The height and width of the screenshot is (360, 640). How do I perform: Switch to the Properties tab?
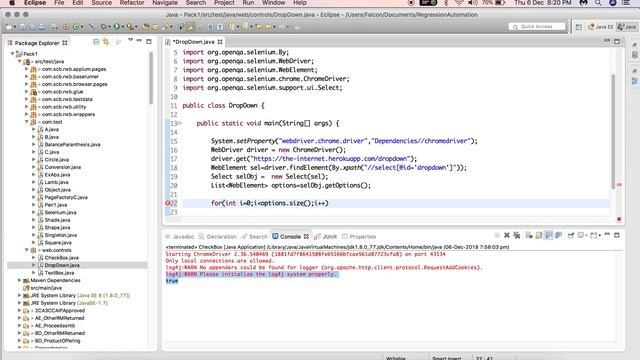click(x=359, y=236)
